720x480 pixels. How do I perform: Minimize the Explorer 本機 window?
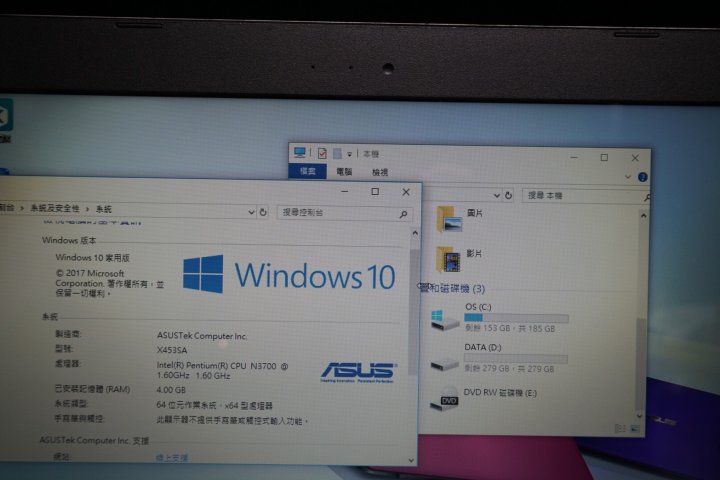pyautogui.click(x=574, y=157)
